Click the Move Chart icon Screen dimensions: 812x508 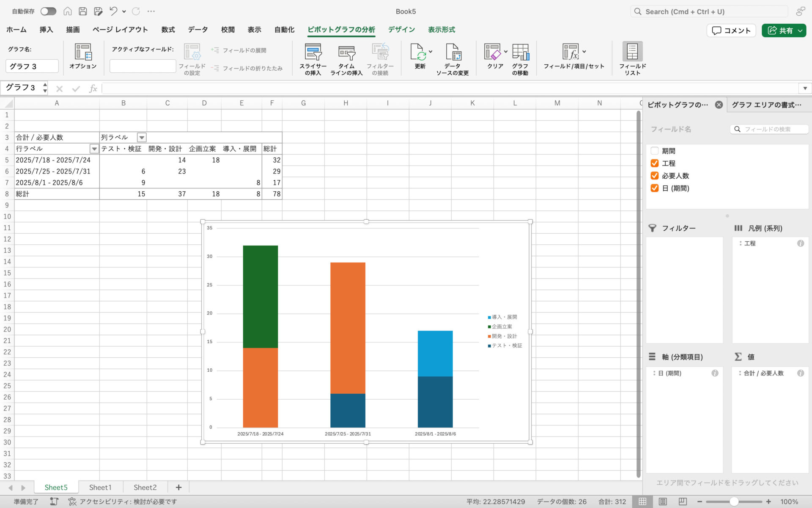point(520,52)
